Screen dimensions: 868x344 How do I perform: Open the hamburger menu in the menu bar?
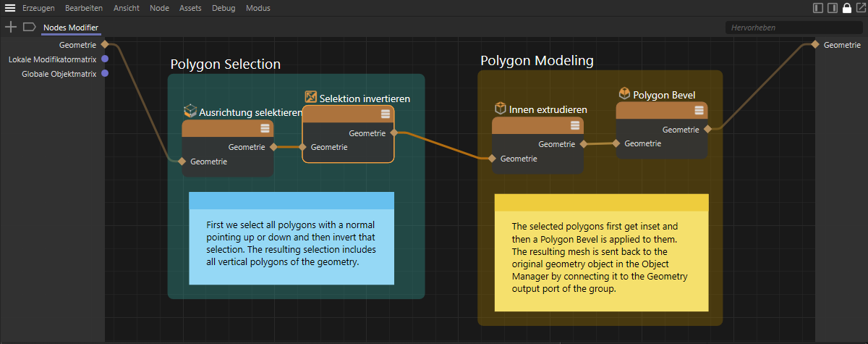point(10,8)
